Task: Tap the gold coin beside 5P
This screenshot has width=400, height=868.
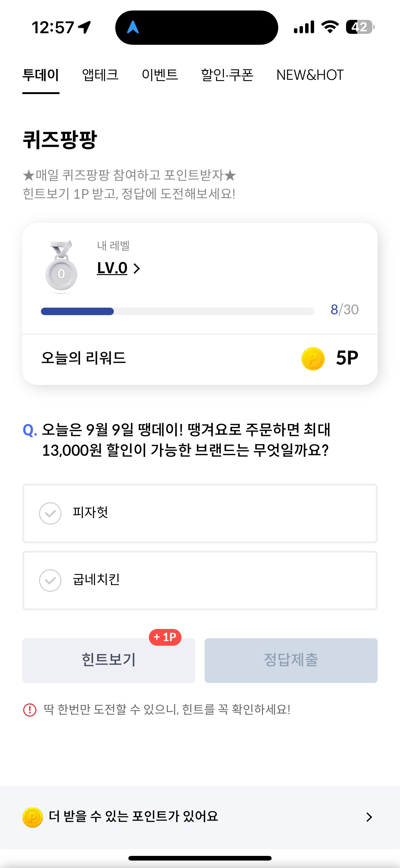Action: [x=313, y=359]
